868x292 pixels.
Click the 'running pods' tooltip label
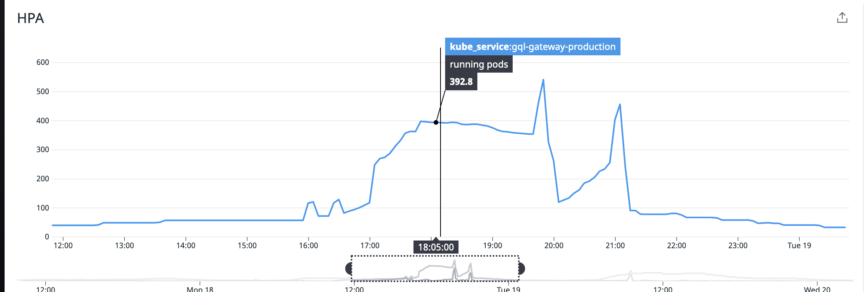click(x=479, y=64)
